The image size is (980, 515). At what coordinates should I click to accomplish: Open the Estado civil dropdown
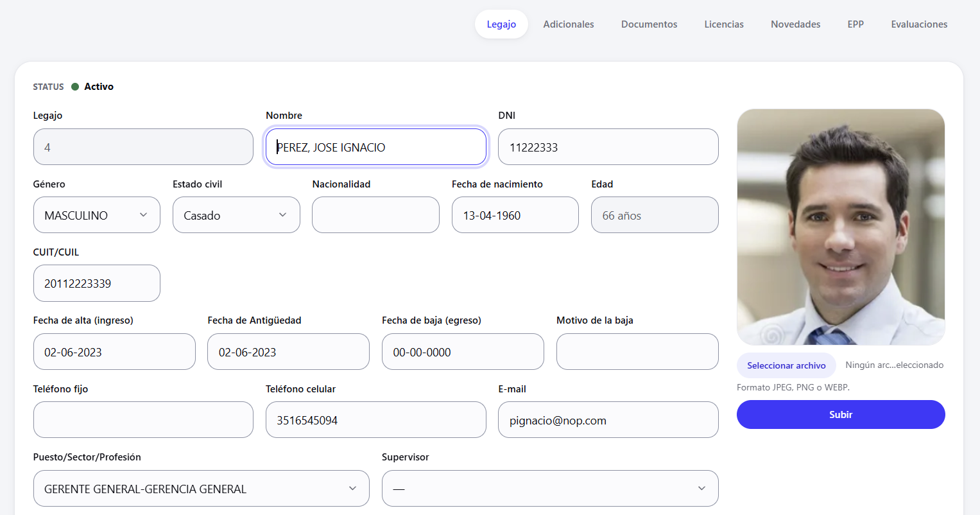[x=236, y=215]
